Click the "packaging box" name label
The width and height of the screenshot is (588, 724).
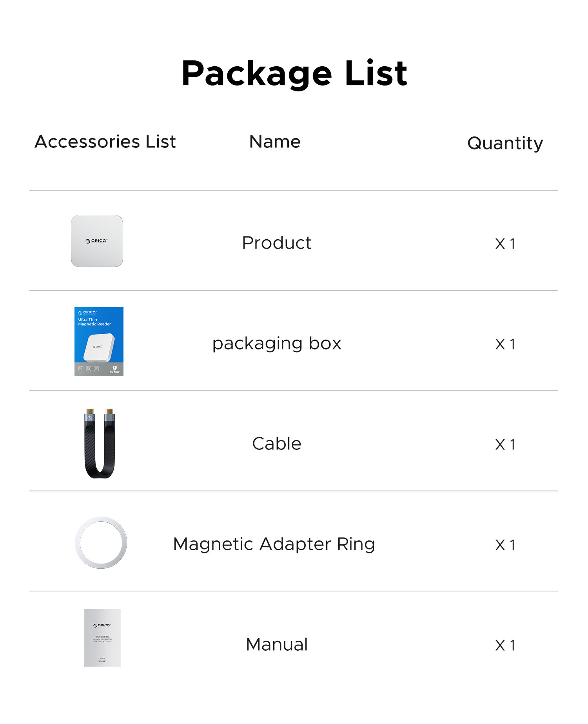click(277, 344)
